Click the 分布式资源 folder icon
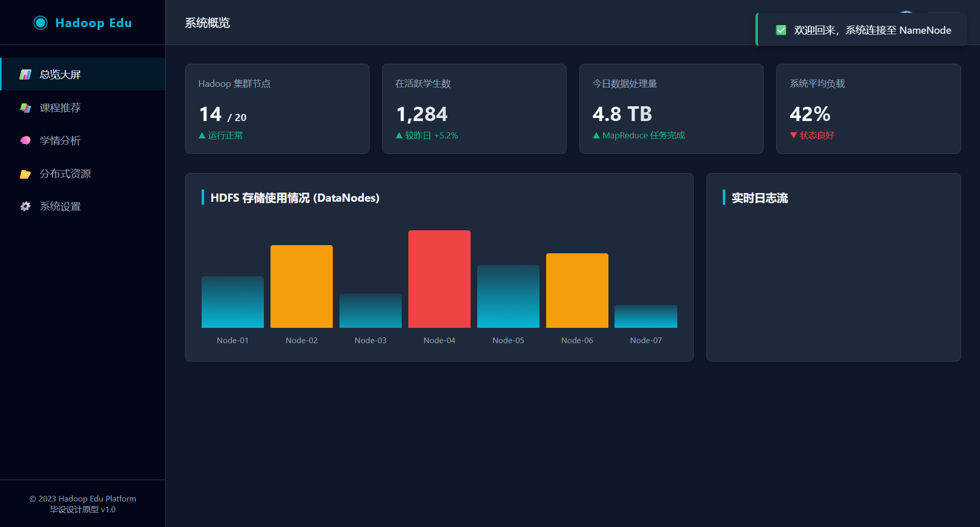This screenshot has height=527, width=980. click(25, 174)
